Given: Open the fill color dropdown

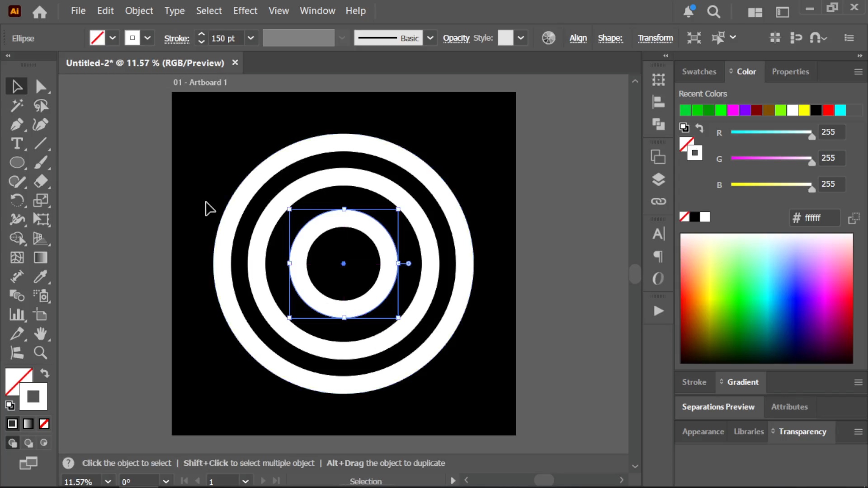Looking at the screenshot, I should coord(113,38).
